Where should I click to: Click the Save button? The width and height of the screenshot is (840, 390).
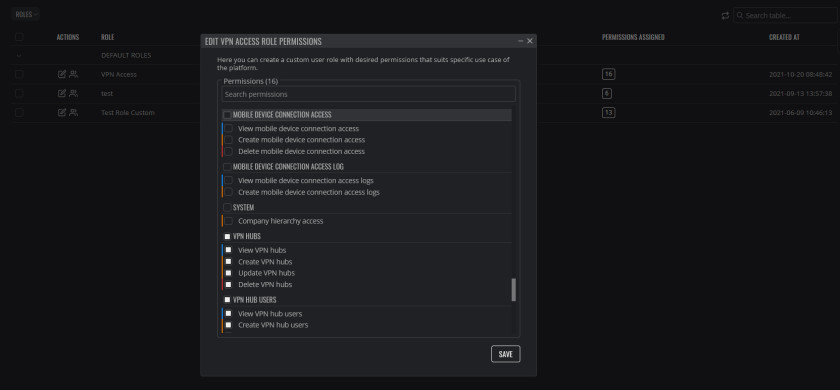coord(505,354)
